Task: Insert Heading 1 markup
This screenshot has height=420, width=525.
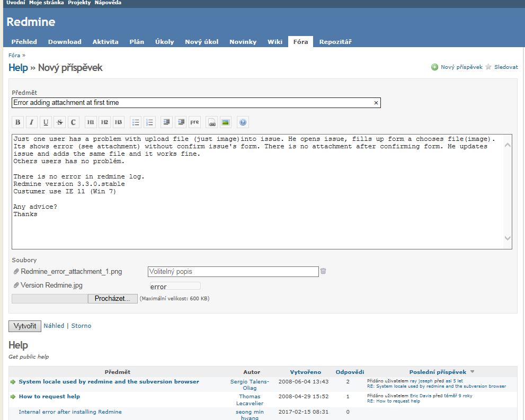Action: 91,122
